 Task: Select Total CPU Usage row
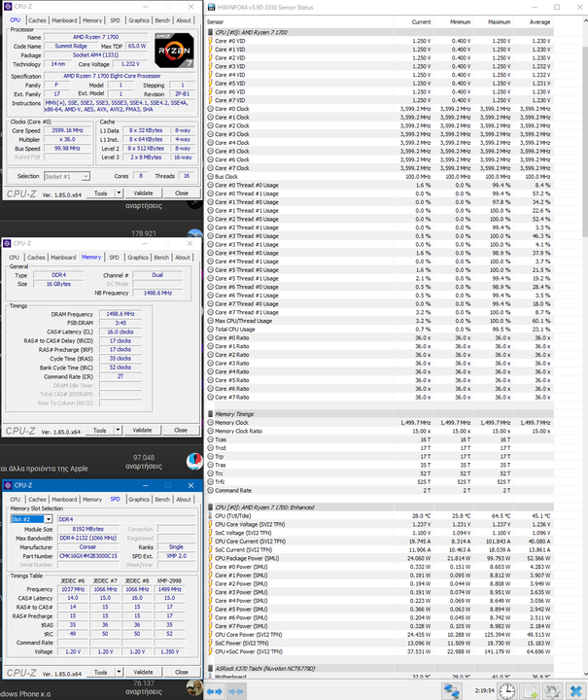click(x=380, y=329)
